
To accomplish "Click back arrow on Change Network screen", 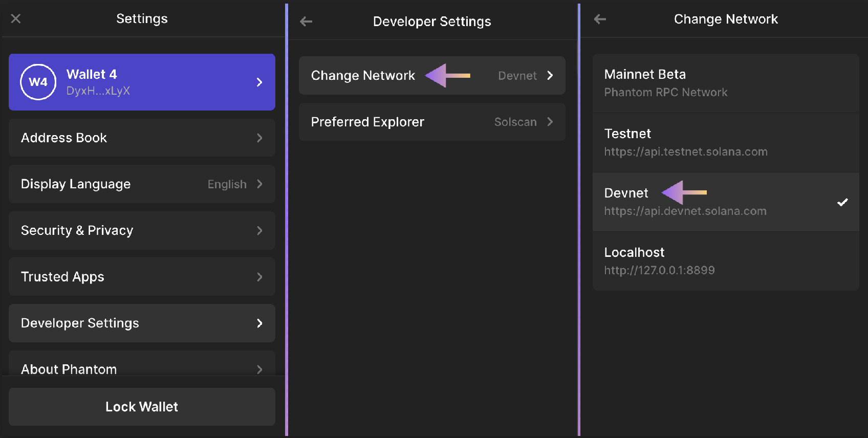I will click(x=600, y=19).
